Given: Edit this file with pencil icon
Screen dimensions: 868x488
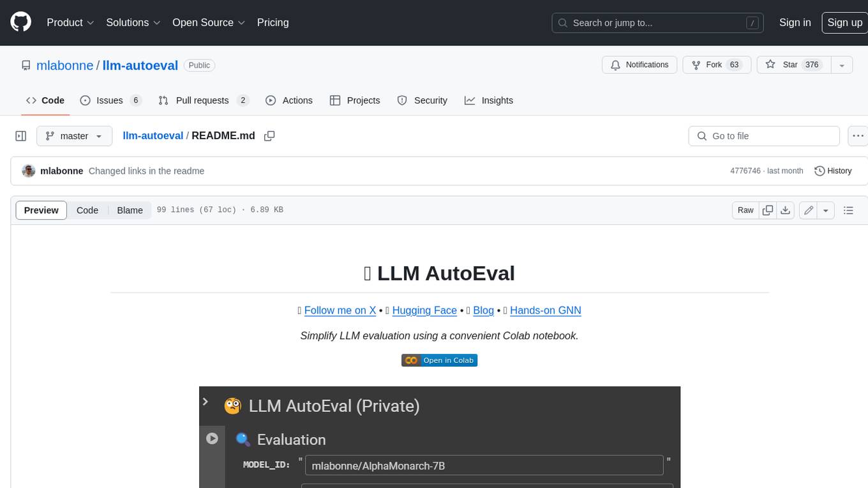Looking at the screenshot, I should click(809, 210).
